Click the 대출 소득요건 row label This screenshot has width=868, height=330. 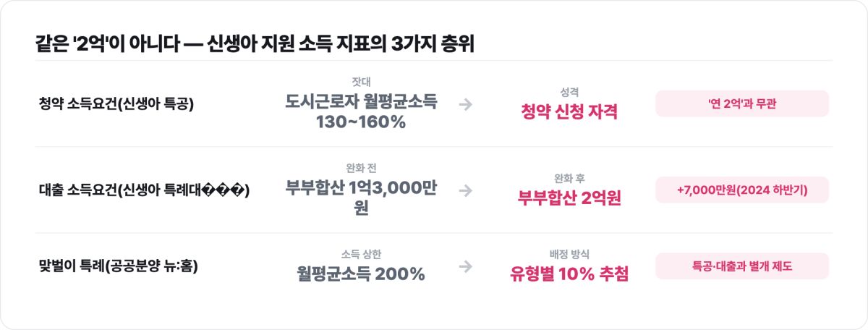coord(143,190)
